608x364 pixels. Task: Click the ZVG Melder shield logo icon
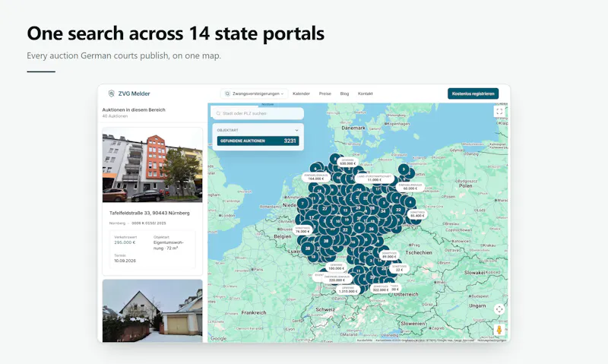pyautogui.click(x=111, y=93)
